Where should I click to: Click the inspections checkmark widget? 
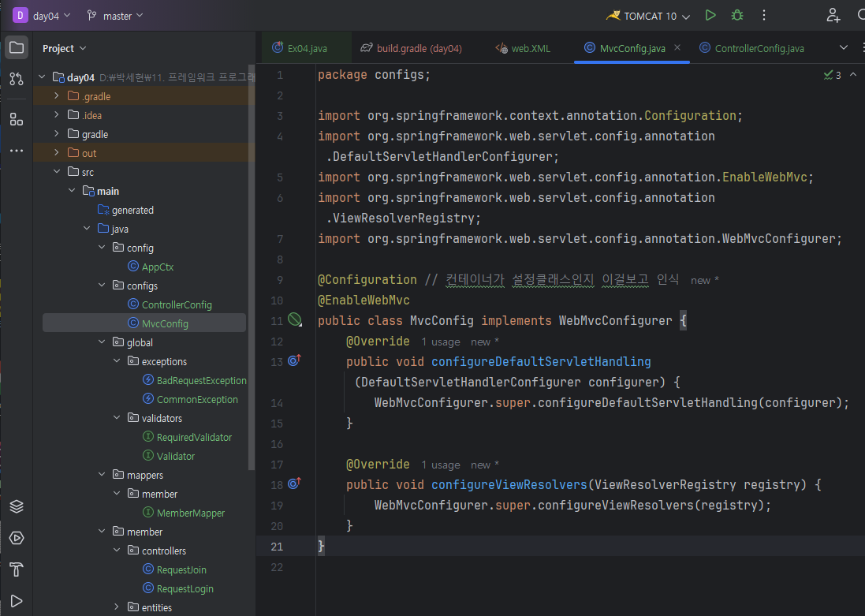[x=832, y=75]
